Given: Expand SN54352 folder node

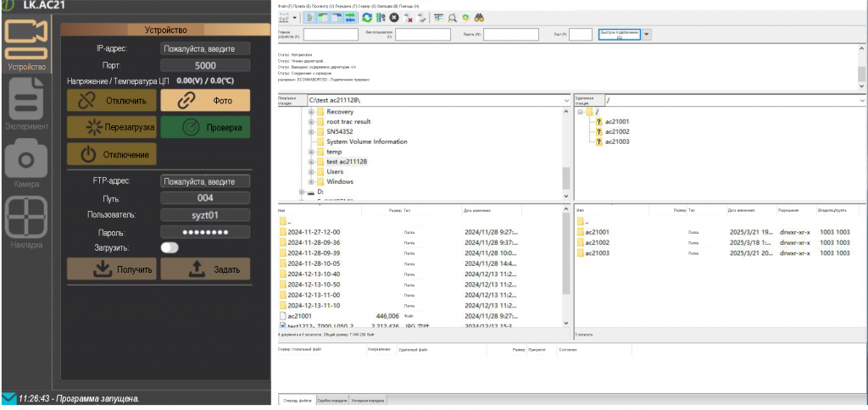Looking at the screenshot, I should (311, 131).
